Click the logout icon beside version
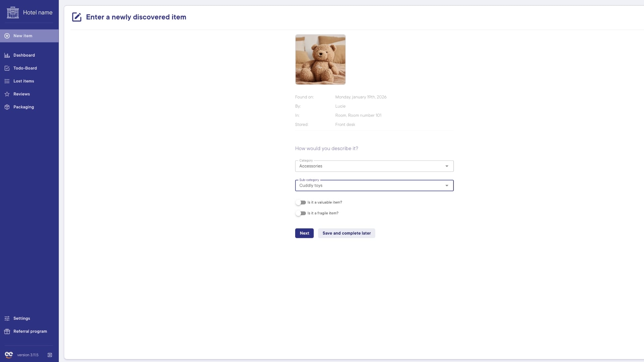 (x=50, y=355)
